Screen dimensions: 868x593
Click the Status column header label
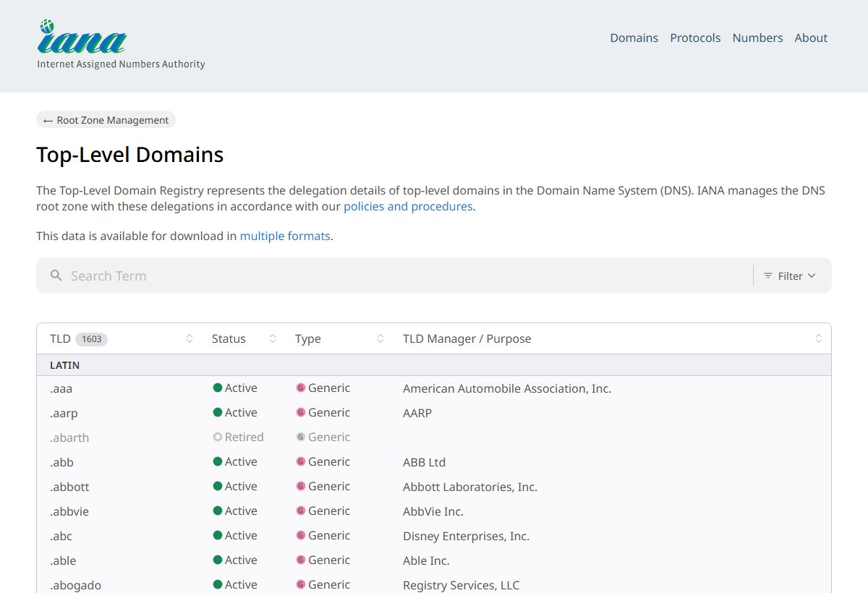point(229,338)
